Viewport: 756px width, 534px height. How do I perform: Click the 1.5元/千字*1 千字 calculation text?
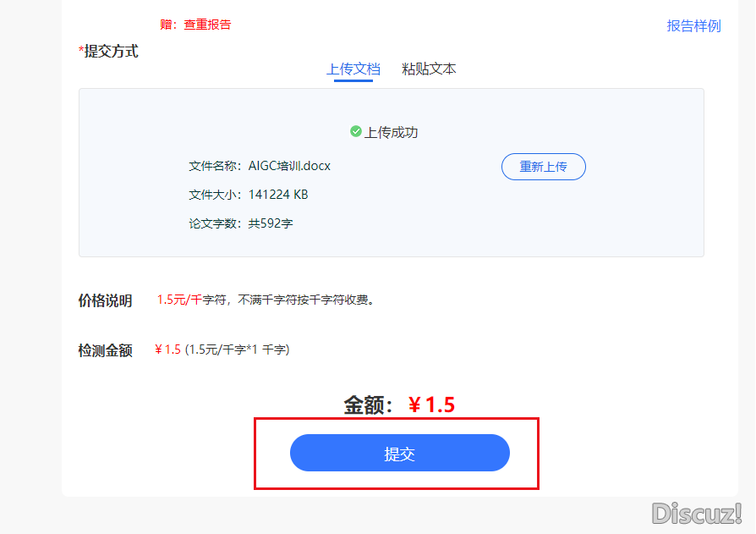pyautogui.click(x=238, y=350)
